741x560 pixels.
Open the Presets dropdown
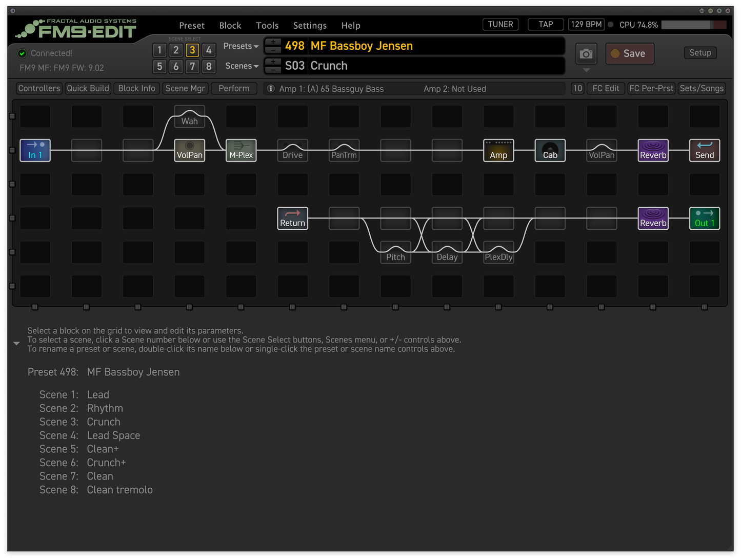(240, 46)
